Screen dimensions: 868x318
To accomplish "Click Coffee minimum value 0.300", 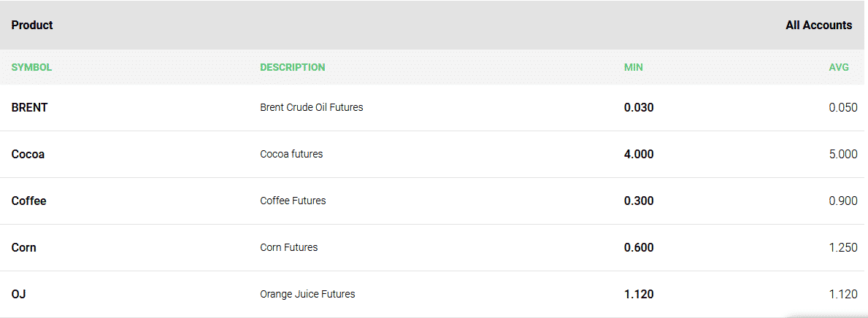I will pyautogui.click(x=639, y=201).
